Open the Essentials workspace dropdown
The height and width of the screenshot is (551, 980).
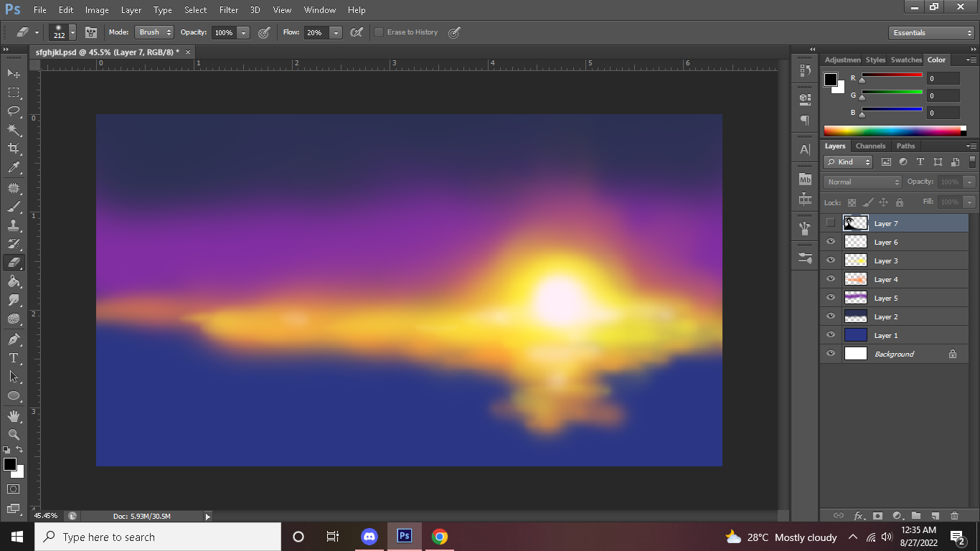click(931, 32)
